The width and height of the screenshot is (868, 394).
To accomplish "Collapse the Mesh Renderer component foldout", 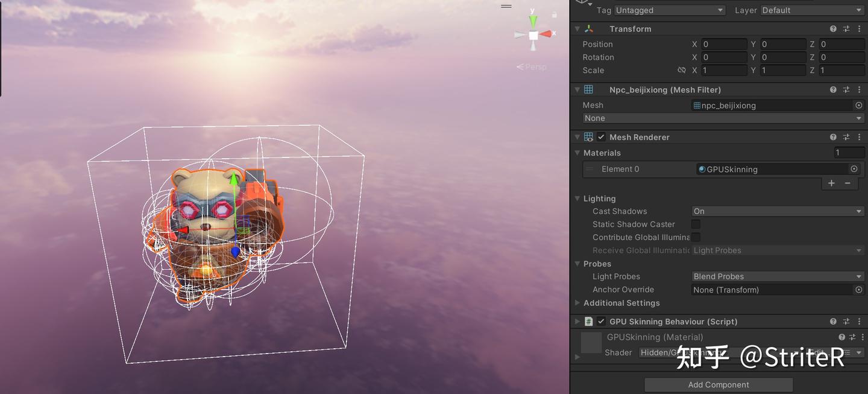I will click(x=577, y=137).
